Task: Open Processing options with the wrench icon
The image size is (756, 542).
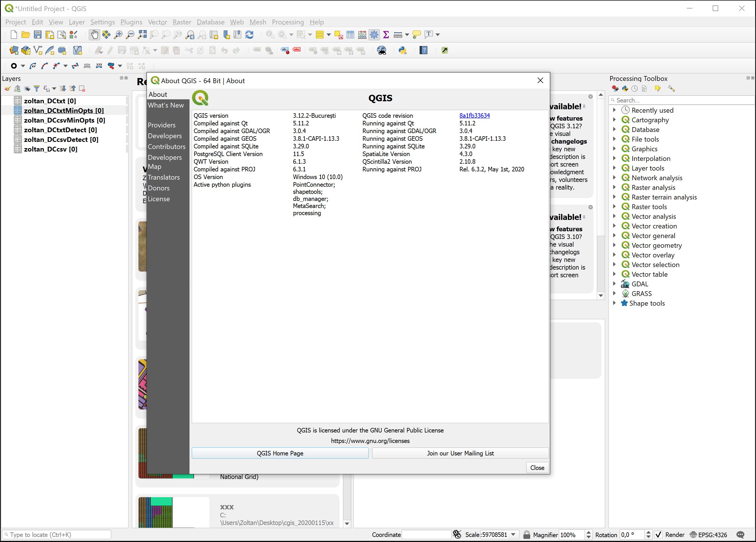Action: pos(672,88)
